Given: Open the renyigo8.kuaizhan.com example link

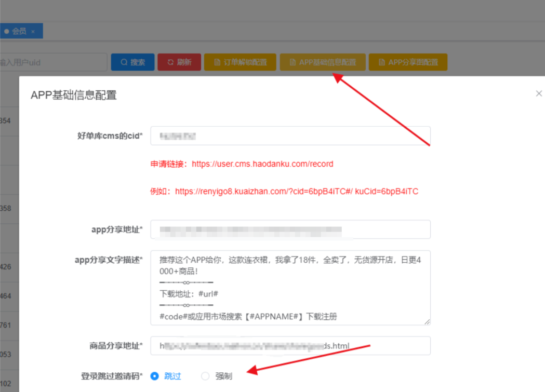Looking at the screenshot, I should tap(264, 192).
